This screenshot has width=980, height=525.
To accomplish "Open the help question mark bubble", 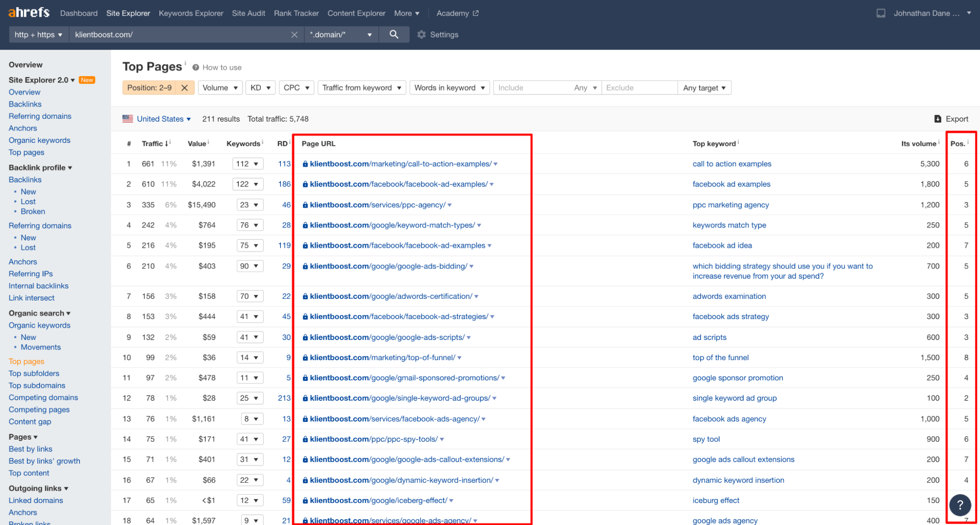I will 960,505.
